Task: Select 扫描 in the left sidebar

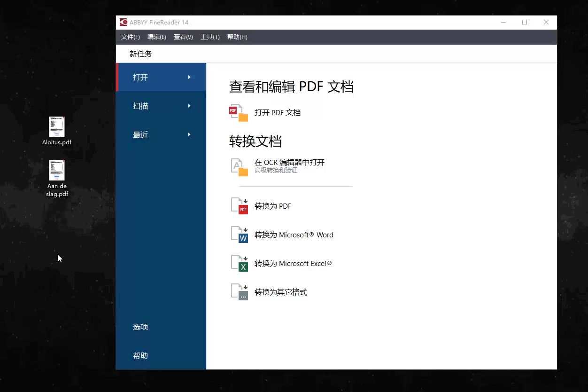Action: pos(161,106)
